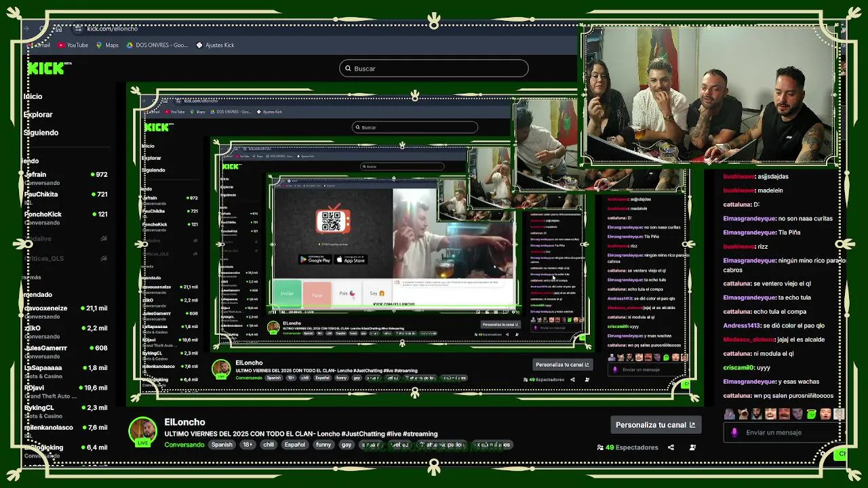Click the 49 Espectadores viewers count
The image size is (868, 488).
[627, 447]
